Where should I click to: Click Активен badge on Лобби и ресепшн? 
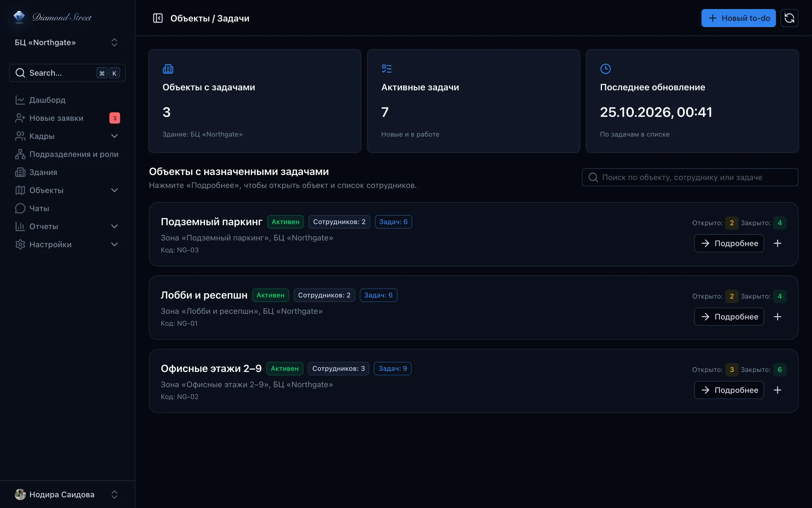(270, 295)
